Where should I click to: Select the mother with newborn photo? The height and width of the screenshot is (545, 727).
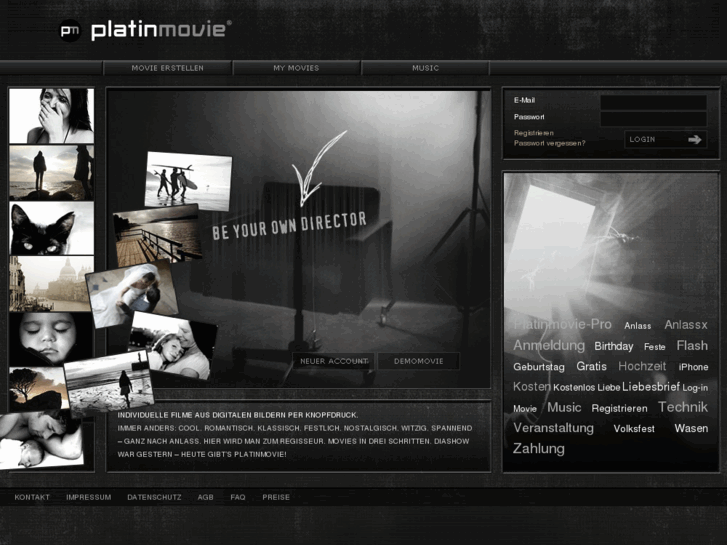click(41, 438)
